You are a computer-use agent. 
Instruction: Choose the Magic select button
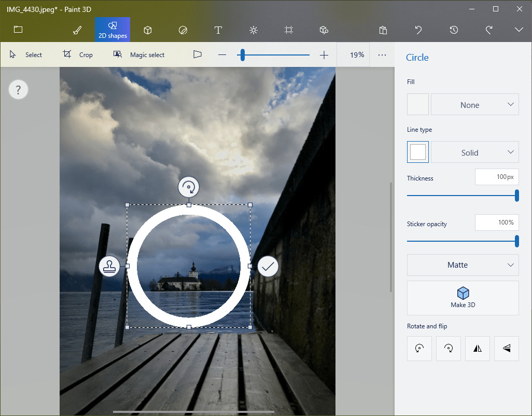pos(139,54)
